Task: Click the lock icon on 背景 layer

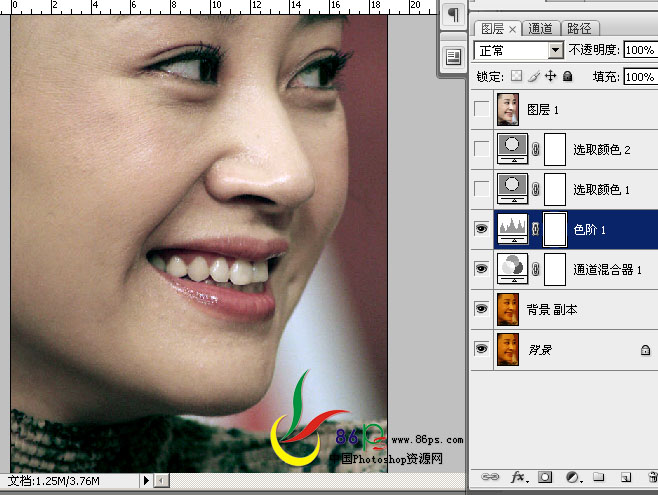Action: [645, 350]
